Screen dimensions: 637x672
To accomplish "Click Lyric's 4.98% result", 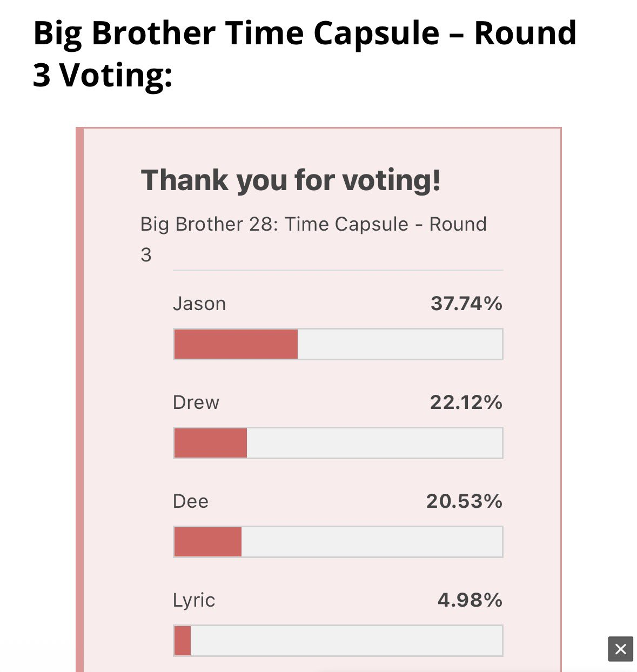I will click(470, 601).
